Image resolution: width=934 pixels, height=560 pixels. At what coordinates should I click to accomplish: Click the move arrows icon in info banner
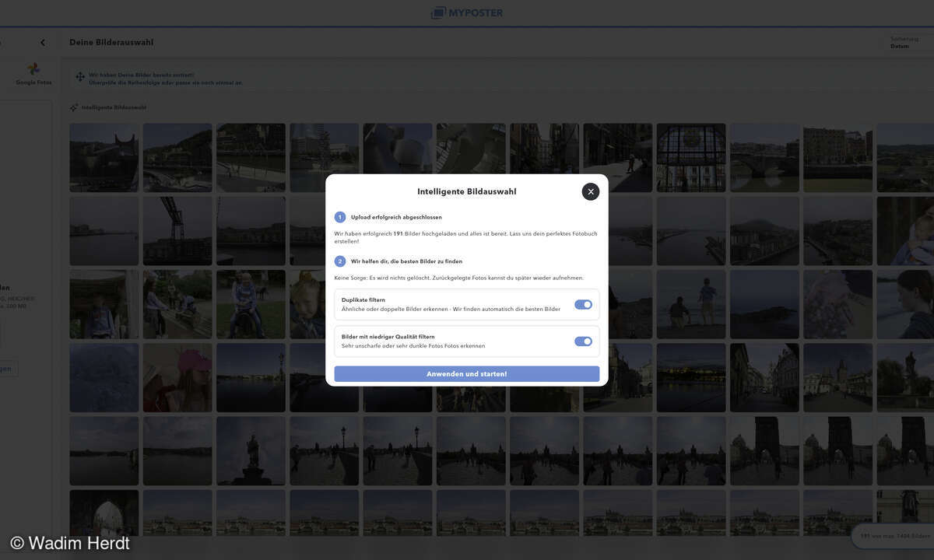[x=80, y=78]
